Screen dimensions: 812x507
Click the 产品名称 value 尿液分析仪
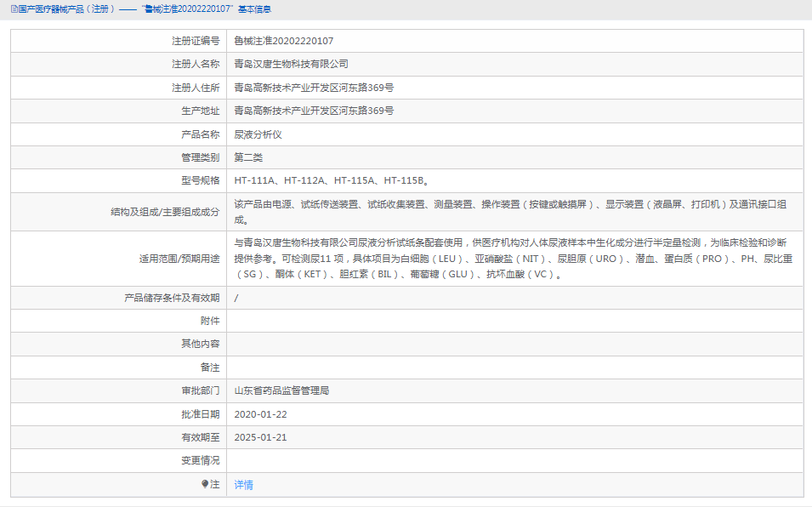coord(260,134)
